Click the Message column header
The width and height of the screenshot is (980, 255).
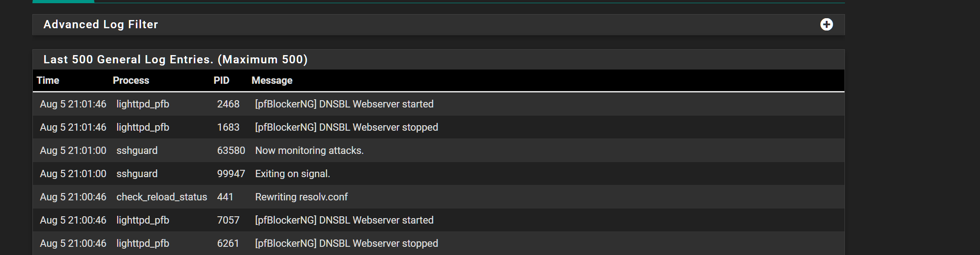click(272, 81)
